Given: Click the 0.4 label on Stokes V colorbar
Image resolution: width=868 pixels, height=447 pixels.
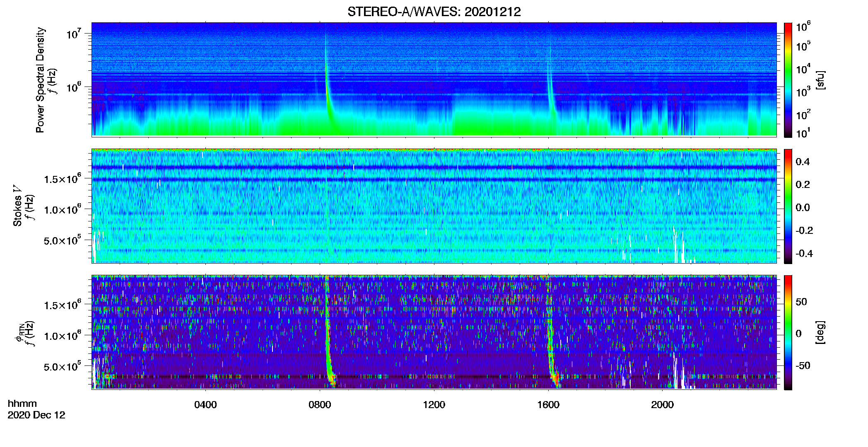Looking at the screenshot, I should [803, 162].
